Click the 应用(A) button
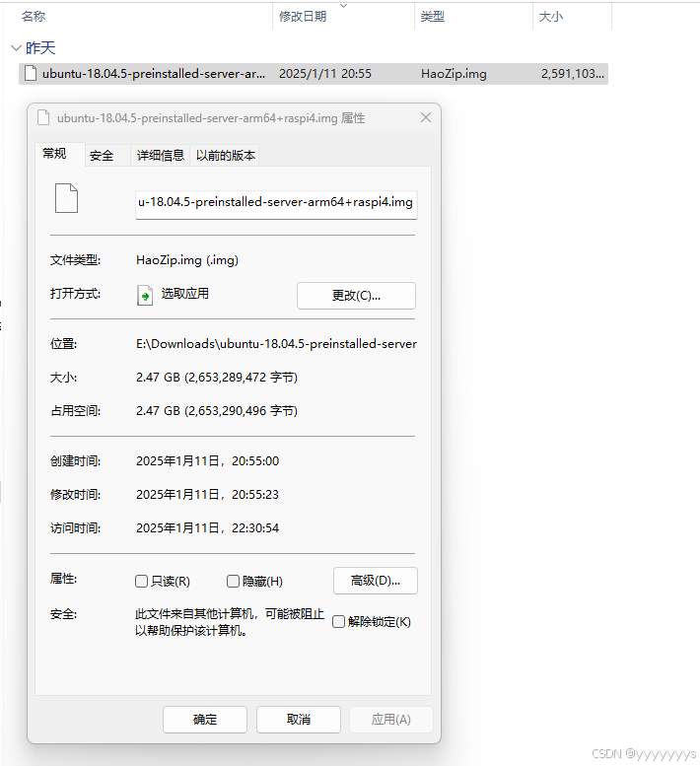700x766 pixels. (x=390, y=719)
